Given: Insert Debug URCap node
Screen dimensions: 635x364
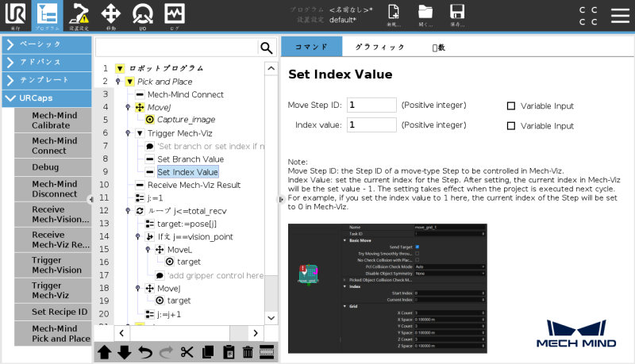Looking at the screenshot, I should pyautogui.click(x=53, y=167).
